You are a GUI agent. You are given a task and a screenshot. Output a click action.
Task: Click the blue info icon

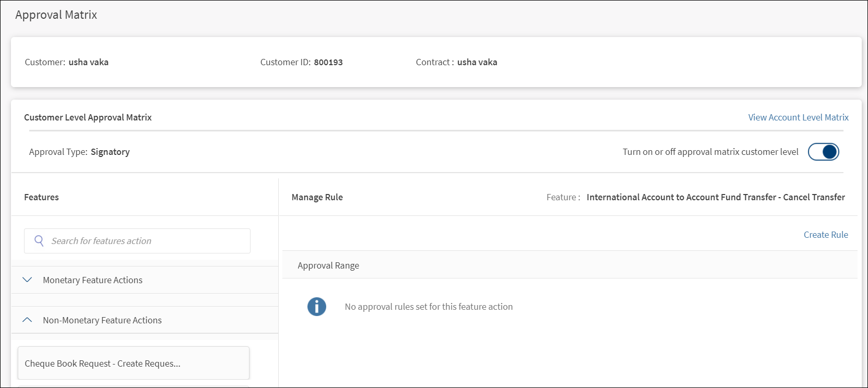click(x=316, y=307)
